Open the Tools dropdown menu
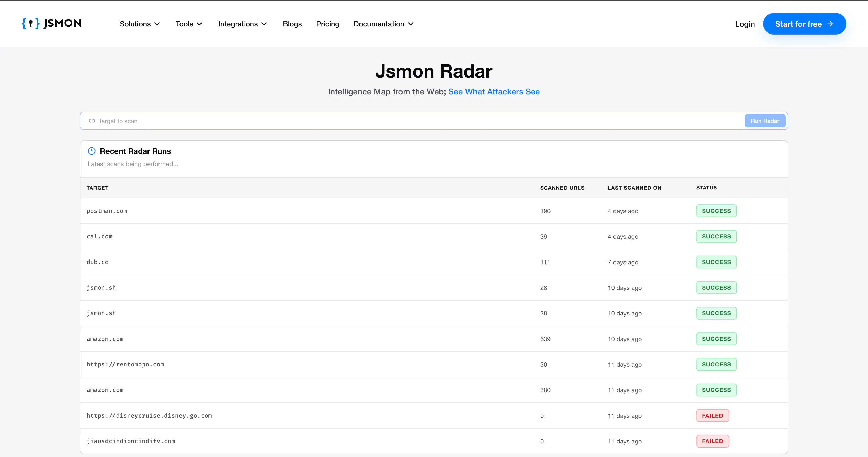This screenshot has height=457, width=868. (x=189, y=24)
